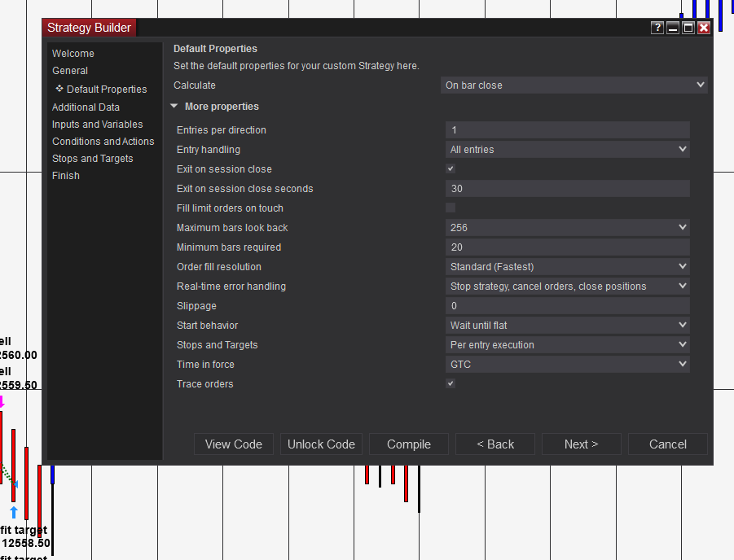The width and height of the screenshot is (734, 560).
Task: Proceed with the Next button
Action: [582, 444]
